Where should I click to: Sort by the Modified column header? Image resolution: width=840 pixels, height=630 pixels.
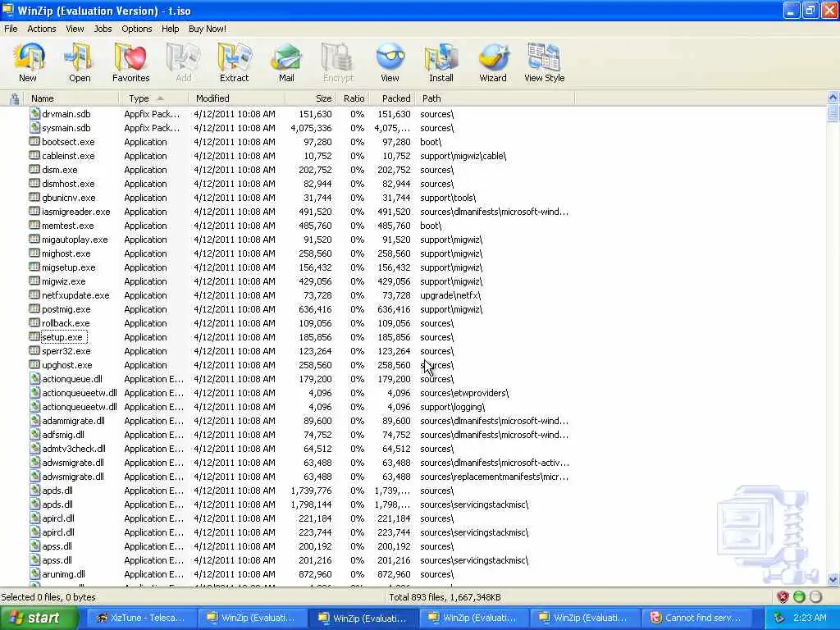click(x=237, y=98)
